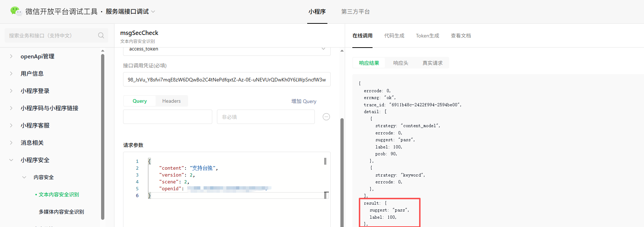
Task: Click the search magnifier icon
Action: (x=101, y=35)
